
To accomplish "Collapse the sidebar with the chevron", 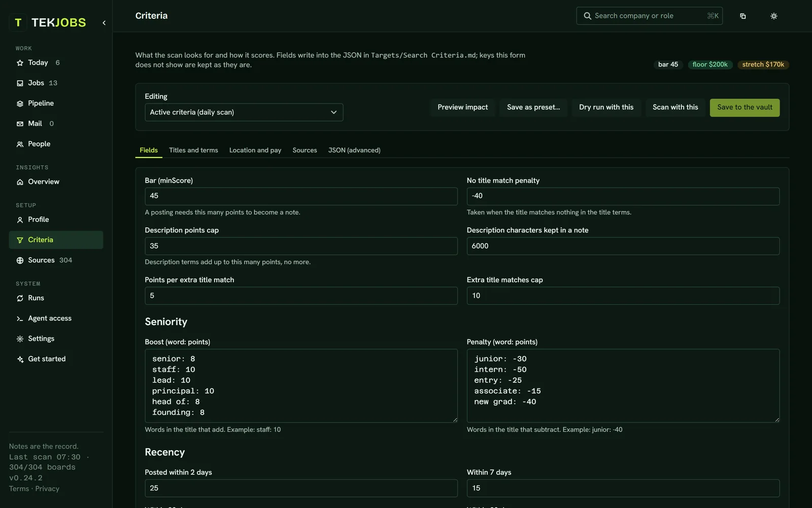I will coord(104,23).
